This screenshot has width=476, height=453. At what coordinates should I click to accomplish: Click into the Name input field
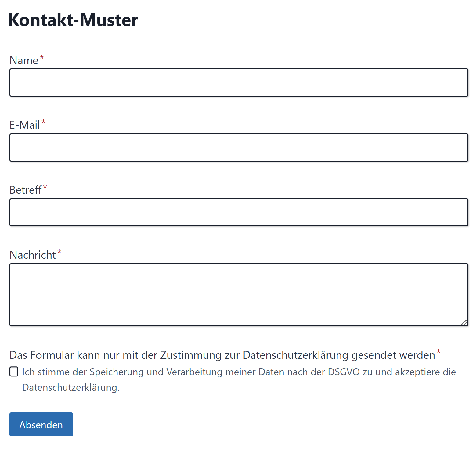coord(239,83)
